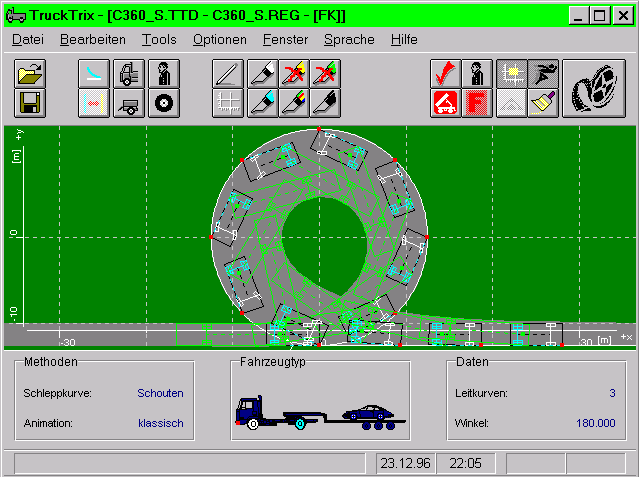Open the Sprache menu
The image size is (639, 477).
click(x=349, y=40)
